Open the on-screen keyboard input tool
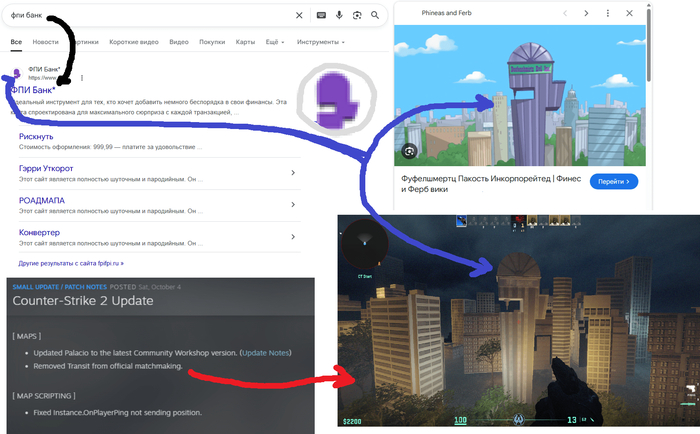 321,15
